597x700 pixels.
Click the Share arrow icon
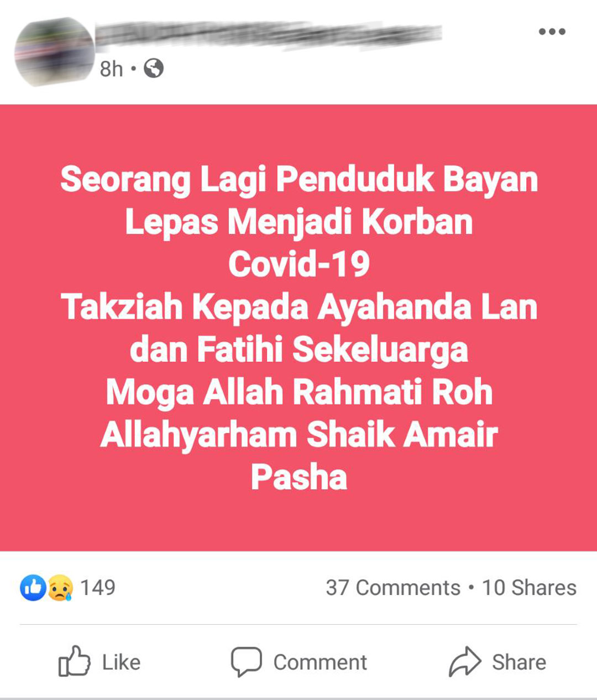pyautogui.click(x=465, y=661)
